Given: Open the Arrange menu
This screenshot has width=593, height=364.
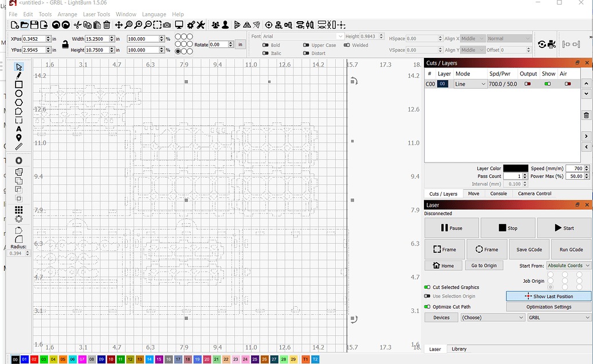Looking at the screenshot, I should pos(67,14).
